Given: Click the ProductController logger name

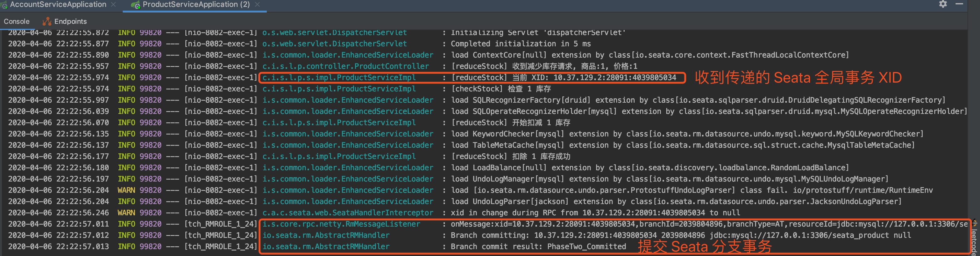Looking at the screenshot, I should 345,66.
